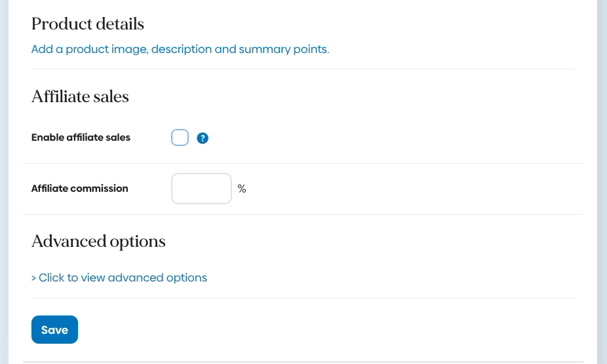Show help tooltip for affiliate sales
Screen dimensions: 607x364
[203, 138]
